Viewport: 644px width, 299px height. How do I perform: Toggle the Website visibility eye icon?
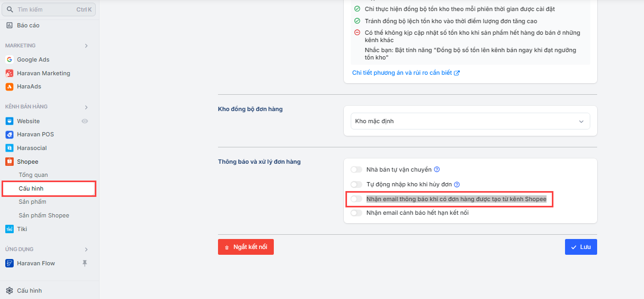[85, 121]
